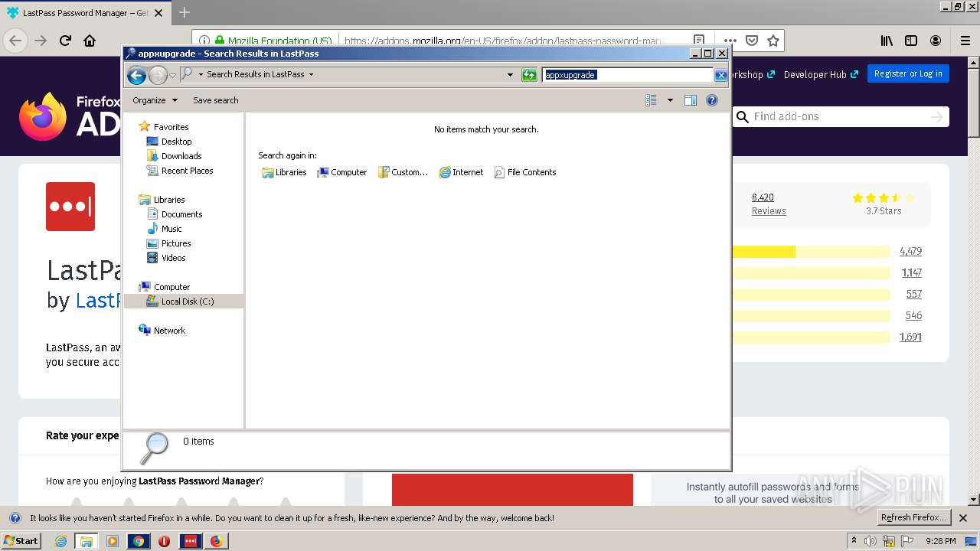Screen dimensions: 980x551
Task: Click the Find add-ons search field
Action: (x=841, y=116)
